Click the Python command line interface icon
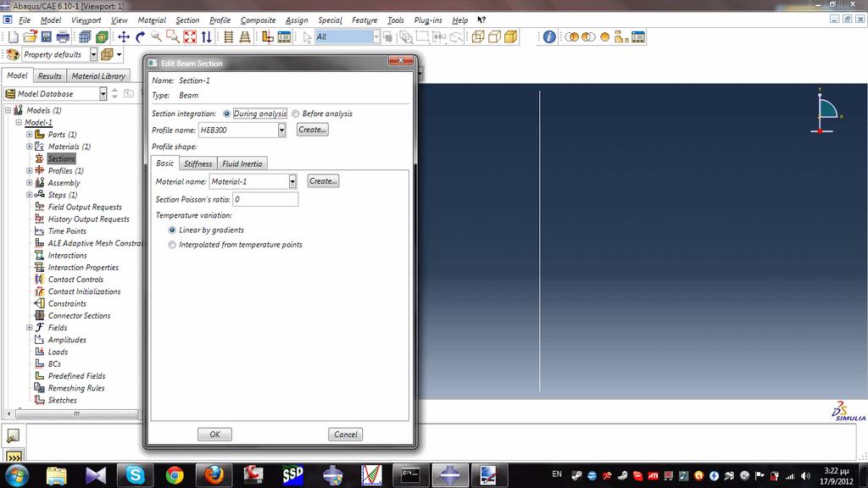This screenshot has width=868, height=488. tap(14, 457)
